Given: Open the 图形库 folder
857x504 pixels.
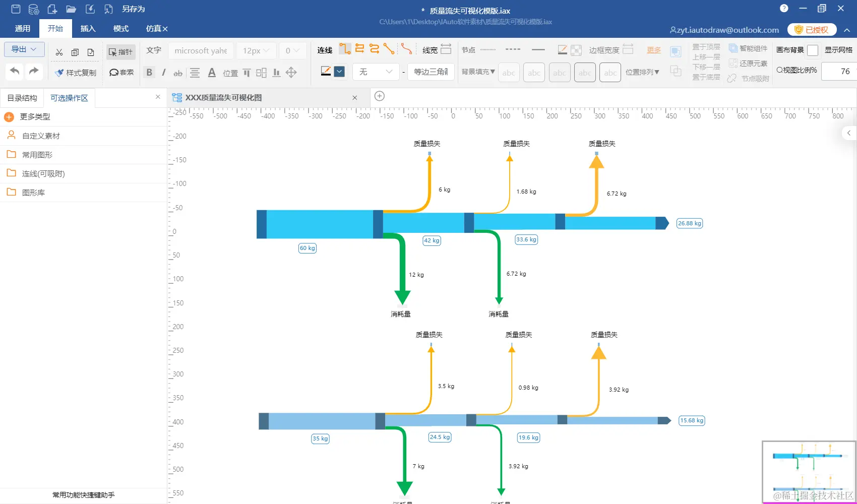Looking at the screenshot, I should click(x=83, y=193).
